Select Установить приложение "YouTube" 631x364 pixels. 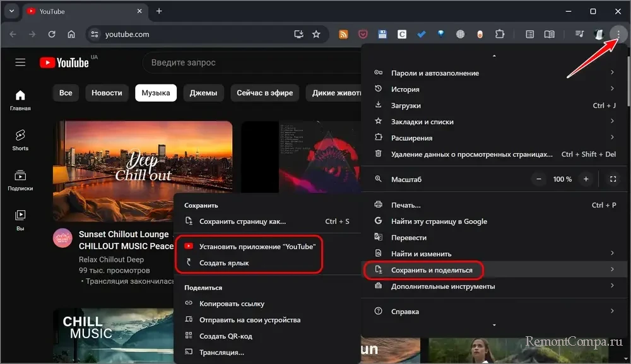[x=267, y=247]
